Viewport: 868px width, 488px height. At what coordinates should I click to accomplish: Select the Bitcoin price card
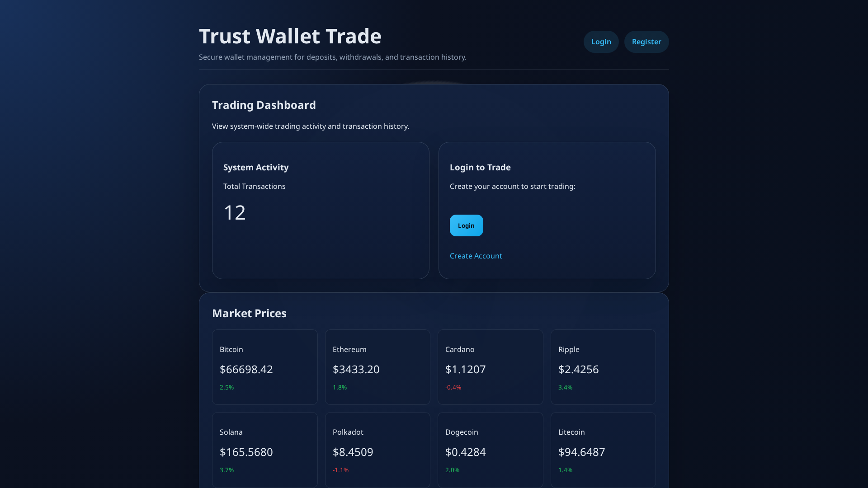[x=264, y=367]
